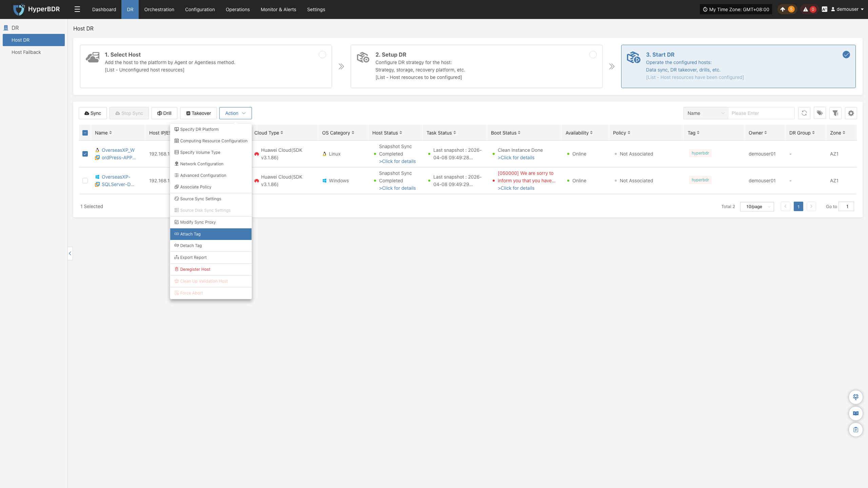Click the Takeover button
Viewport: 868px width, 488px height.
click(198, 113)
